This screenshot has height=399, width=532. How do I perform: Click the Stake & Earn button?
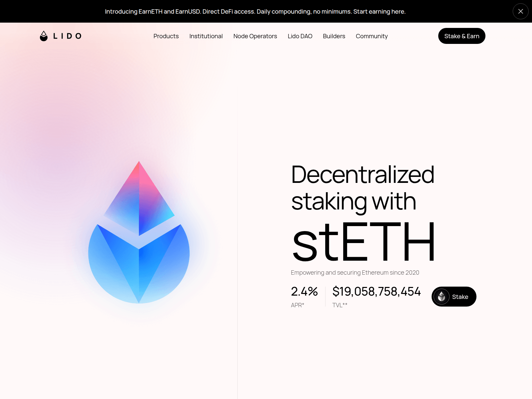pyautogui.click(x=462, y=36)
